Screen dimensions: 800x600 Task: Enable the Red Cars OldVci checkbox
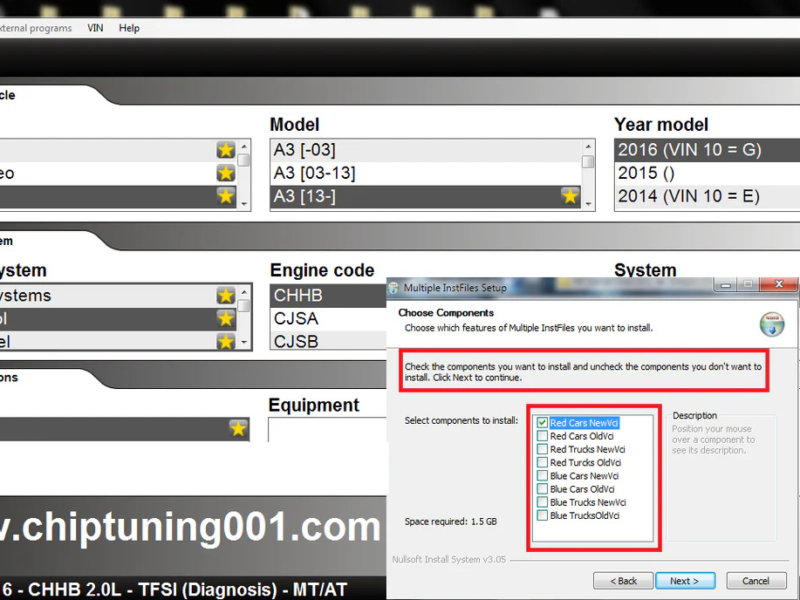[542, 437]
